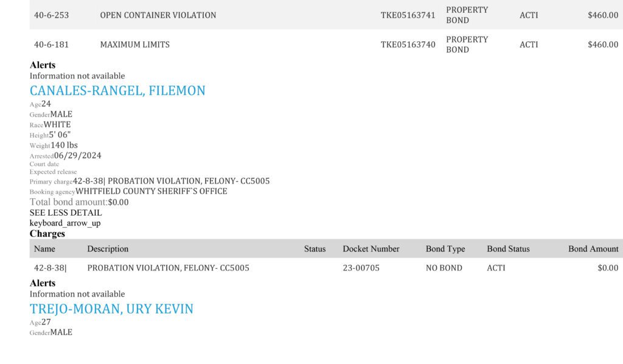This screenshot has height=364, width=623.
Task: Click the OPEN CONTAINER VIOLATION charge row
Action: 326,15
